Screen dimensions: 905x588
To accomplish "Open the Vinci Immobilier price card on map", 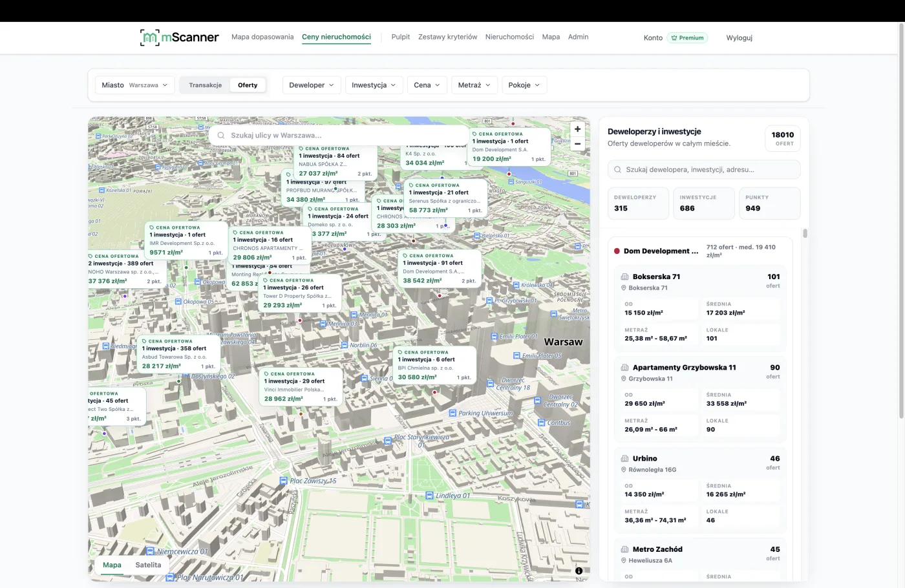I will point(301,387).
